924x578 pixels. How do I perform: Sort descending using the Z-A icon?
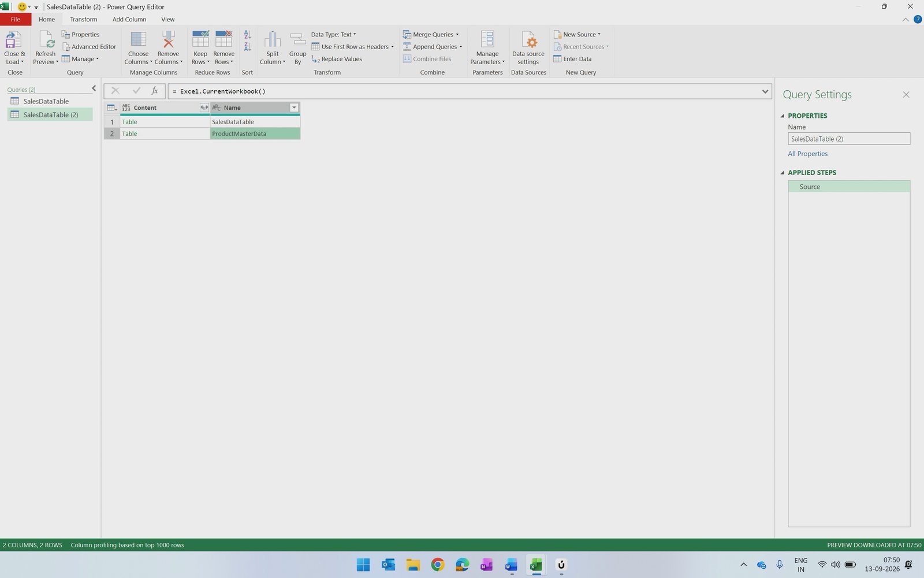(247, 47)
